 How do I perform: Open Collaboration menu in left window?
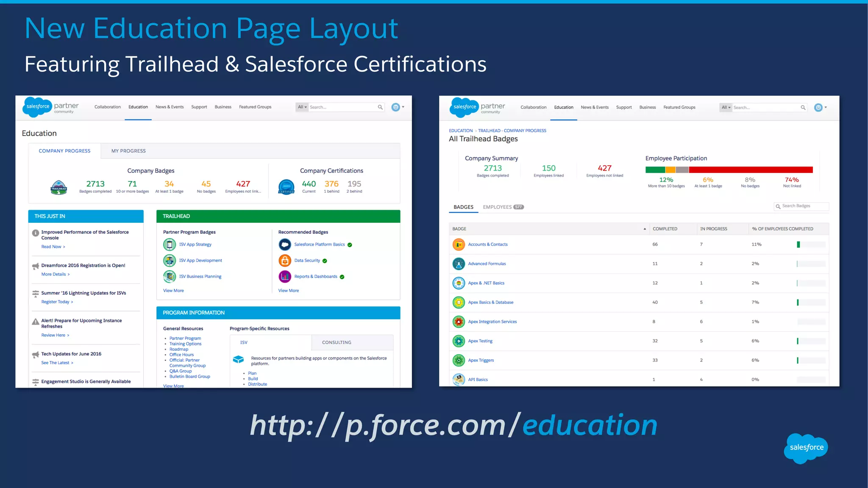(108, 107)
